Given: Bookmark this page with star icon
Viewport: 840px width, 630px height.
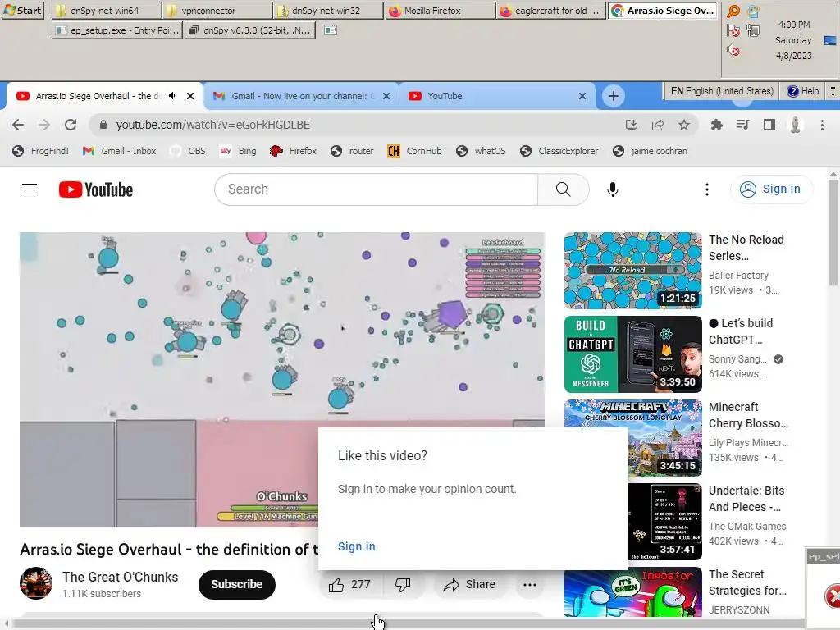Looking at the screenshot, I should [x=683, y=125].
